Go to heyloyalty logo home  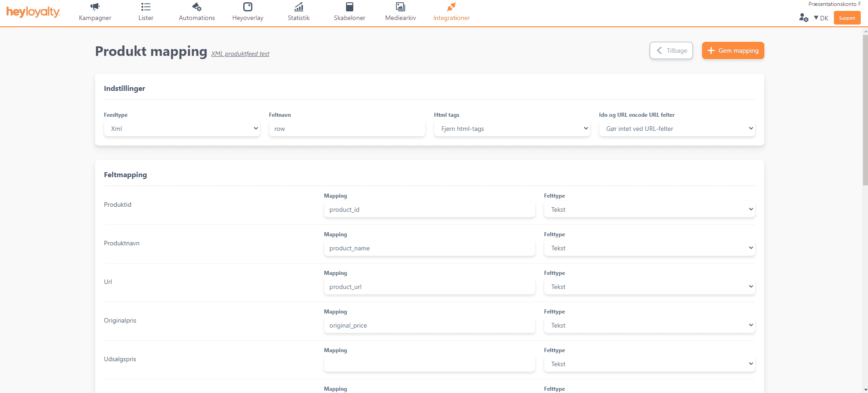coord(33,12)
